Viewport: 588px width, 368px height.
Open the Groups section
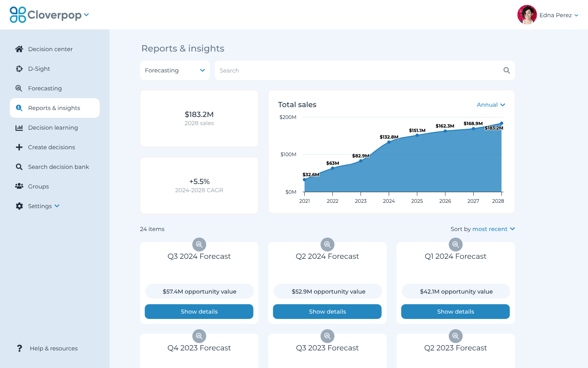click(x=38, y=186)
